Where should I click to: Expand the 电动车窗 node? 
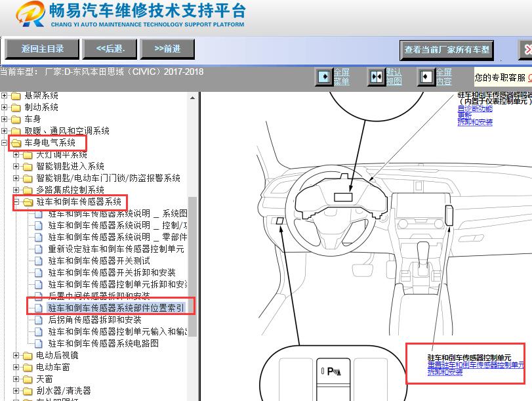point(16,367)
